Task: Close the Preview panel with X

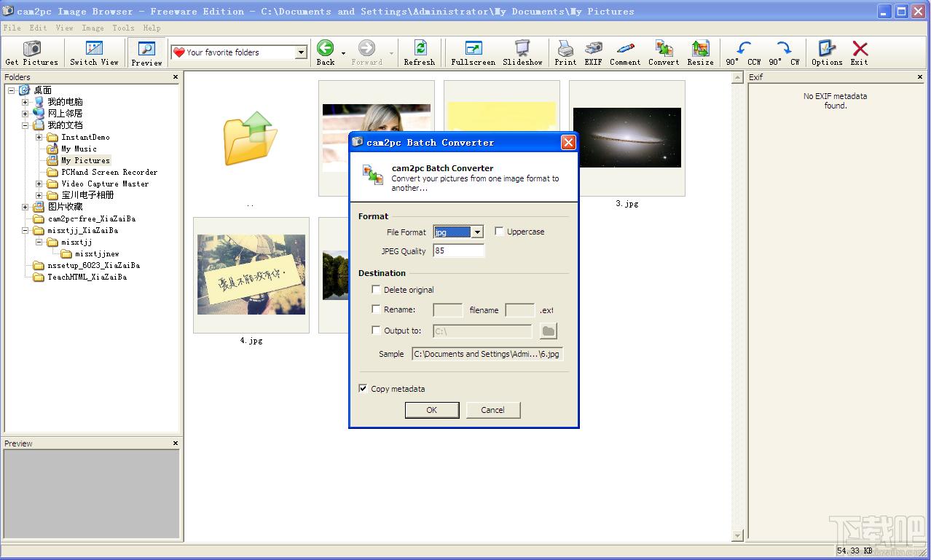Action: coord(176,443)
